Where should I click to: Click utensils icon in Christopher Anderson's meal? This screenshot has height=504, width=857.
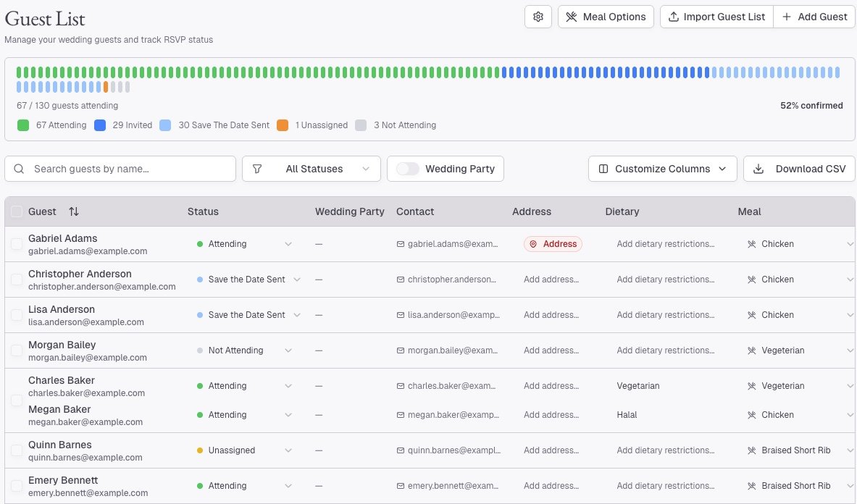coord(751,280)
